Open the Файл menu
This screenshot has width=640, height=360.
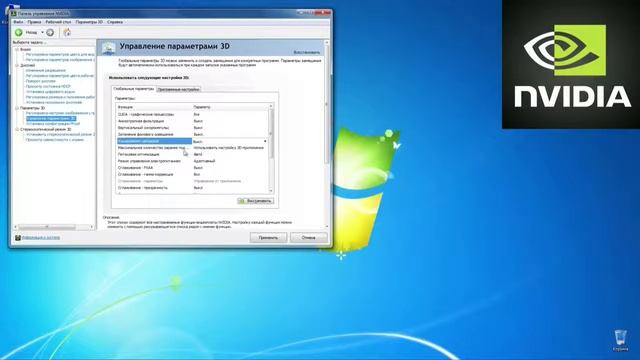pyautogui.click(x=18, y=22)
